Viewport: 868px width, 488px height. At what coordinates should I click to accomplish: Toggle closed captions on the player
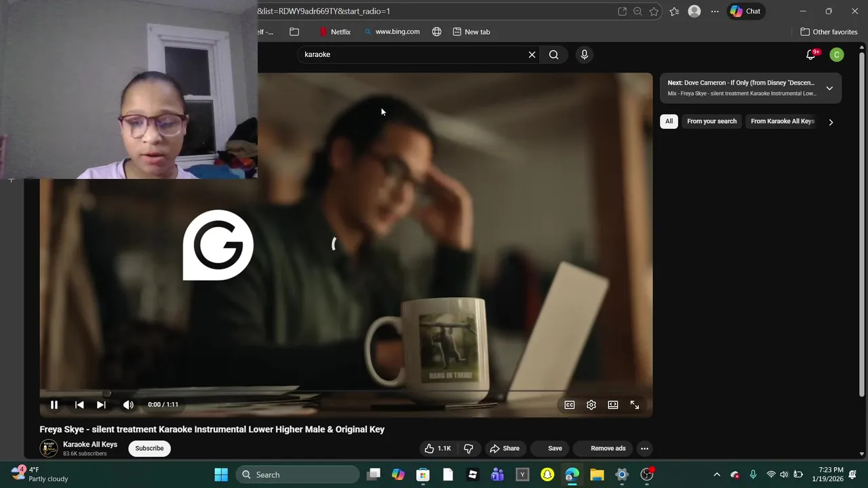point(570,405)
